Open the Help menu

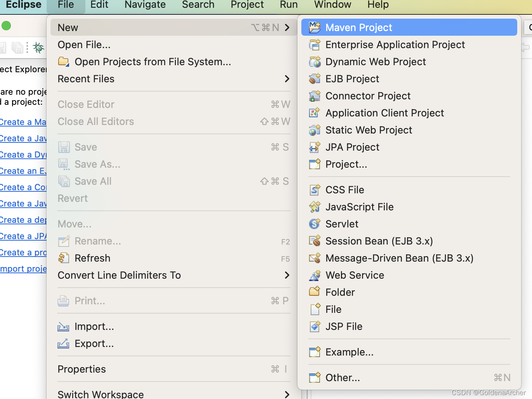click(x=378, y=5)
